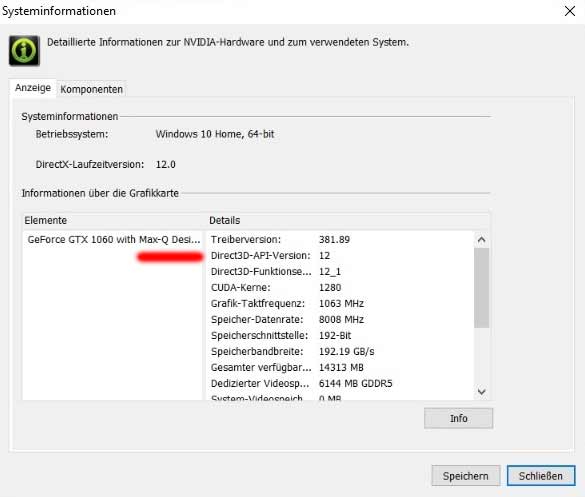Select the Speicherschnittstelle row label
585x497 pixels.
[x=260, y=335]
